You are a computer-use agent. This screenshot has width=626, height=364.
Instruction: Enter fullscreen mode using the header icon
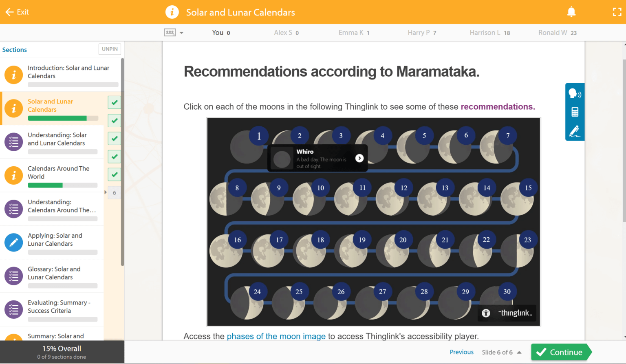click(617, 12)
